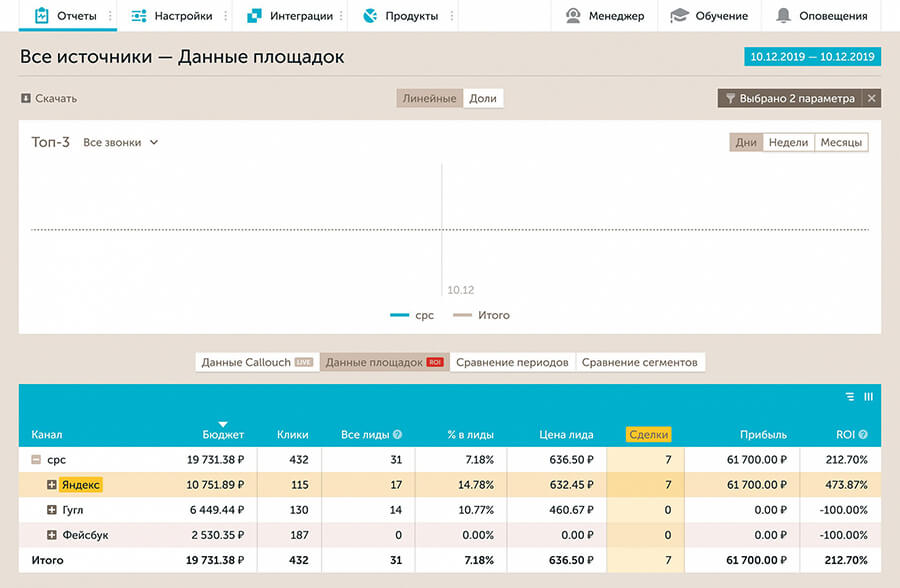
Task: Open the Интеграции icon in the top menu
Action: (254, 15)
